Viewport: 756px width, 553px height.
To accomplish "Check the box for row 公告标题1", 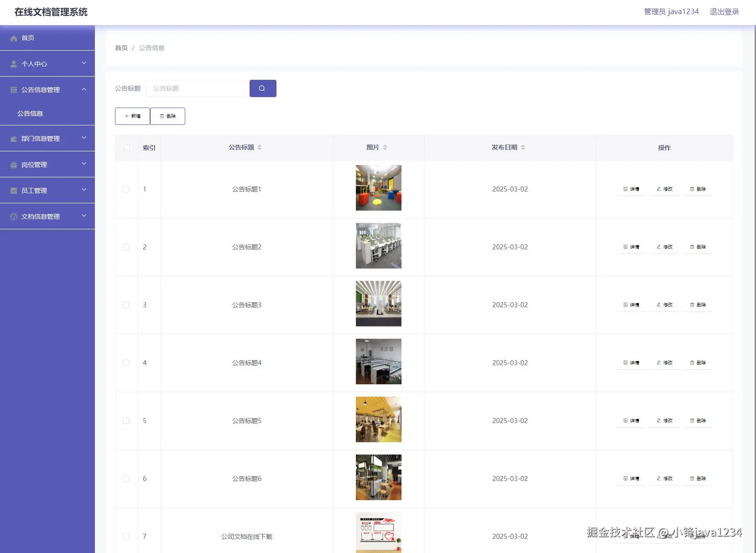I will [126, 189].
